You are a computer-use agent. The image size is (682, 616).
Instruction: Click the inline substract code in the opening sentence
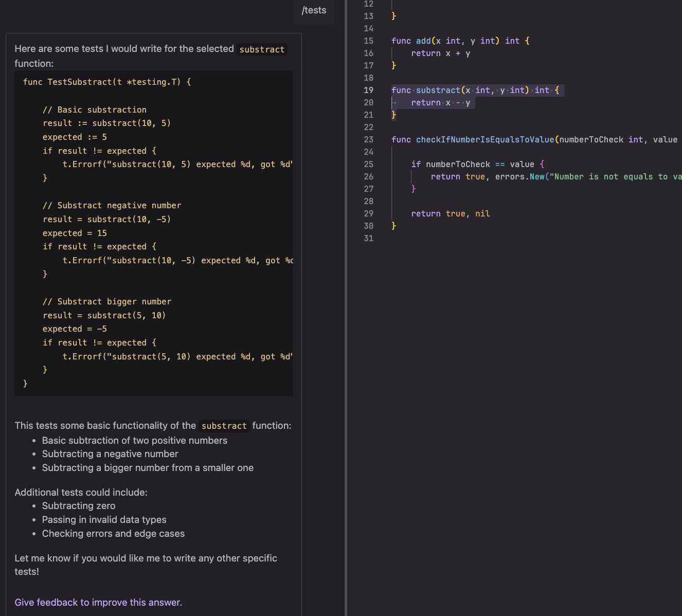[x=262, y=49]
